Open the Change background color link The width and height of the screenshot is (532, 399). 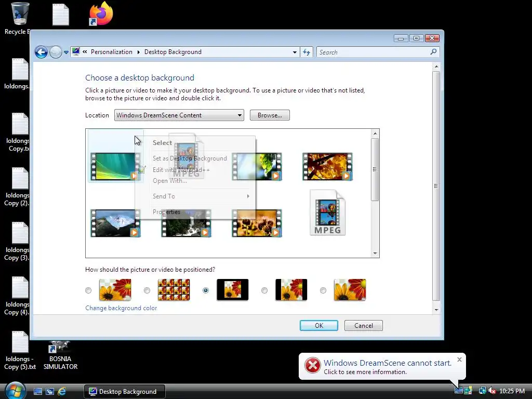coord(121,308)
